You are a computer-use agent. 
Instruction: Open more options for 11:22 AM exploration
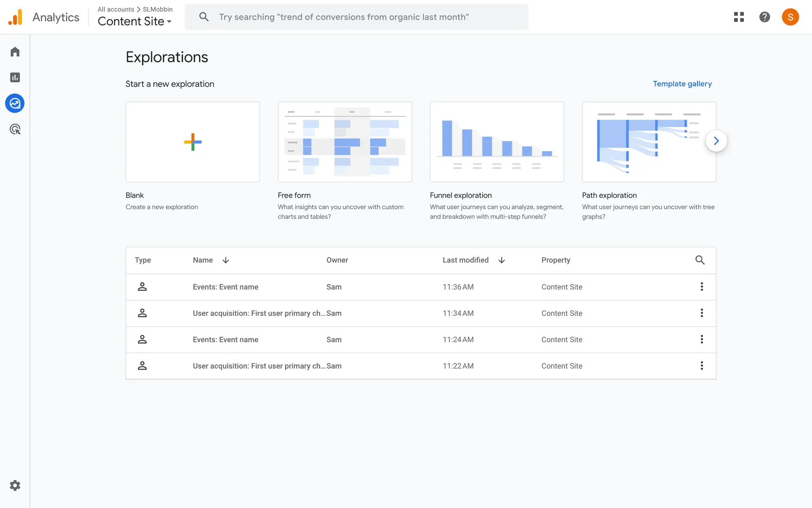[x=702, y=365]
